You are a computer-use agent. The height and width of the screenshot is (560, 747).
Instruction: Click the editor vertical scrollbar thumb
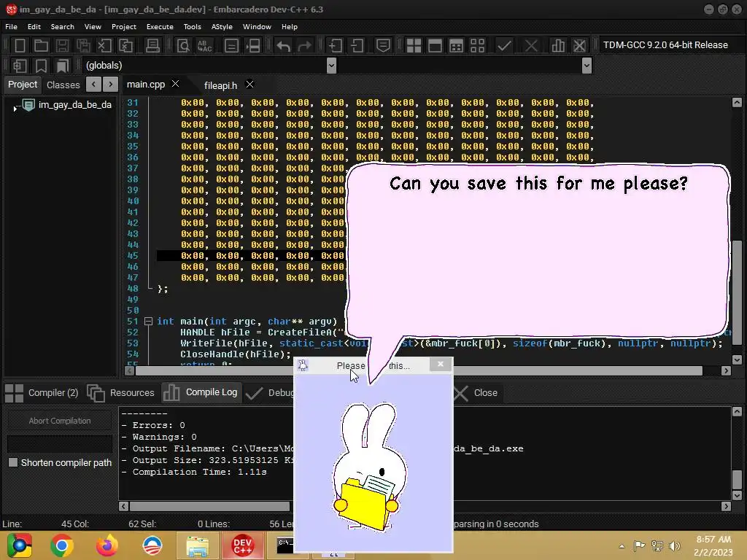click(x=737, y=292)
